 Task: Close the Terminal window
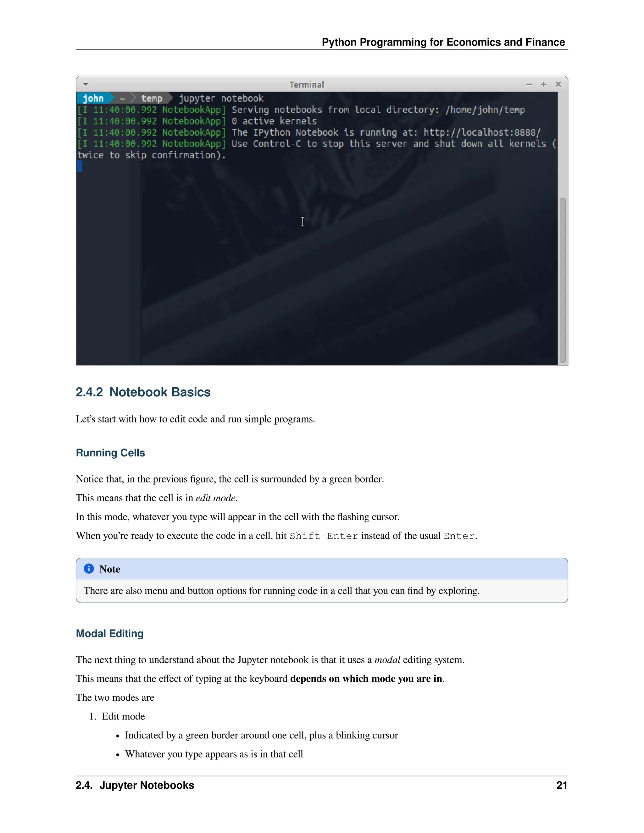[x=558, y=84]
